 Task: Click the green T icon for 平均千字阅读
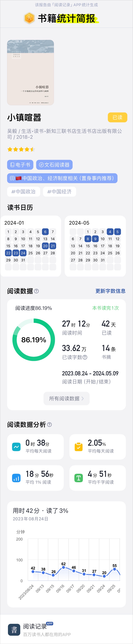click(x=79, y=478)
